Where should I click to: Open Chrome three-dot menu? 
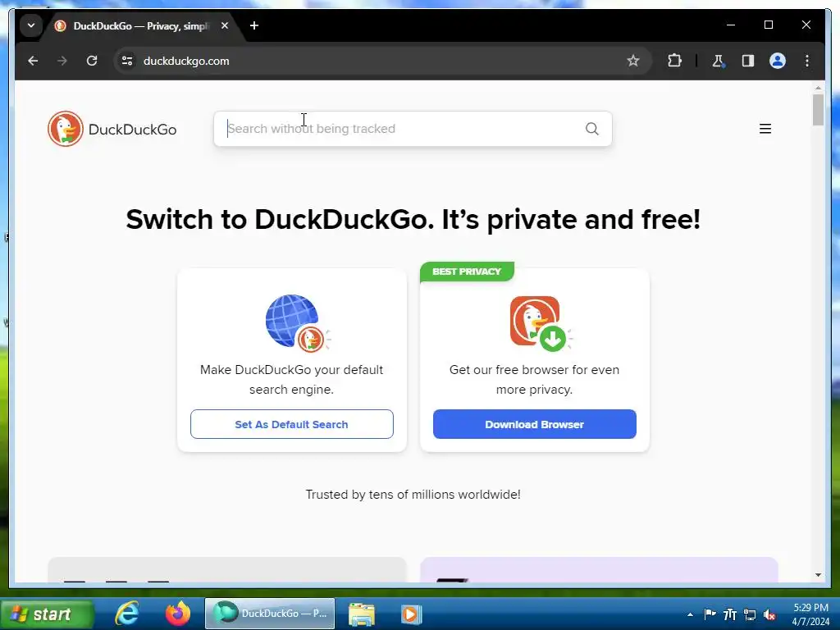tap(807, 61)
